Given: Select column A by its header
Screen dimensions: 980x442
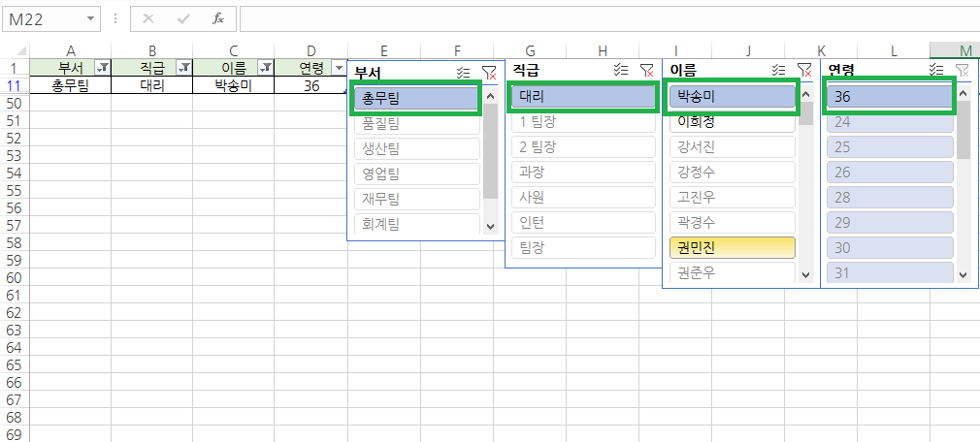Looking at the screenshot, I should (71, 50).
